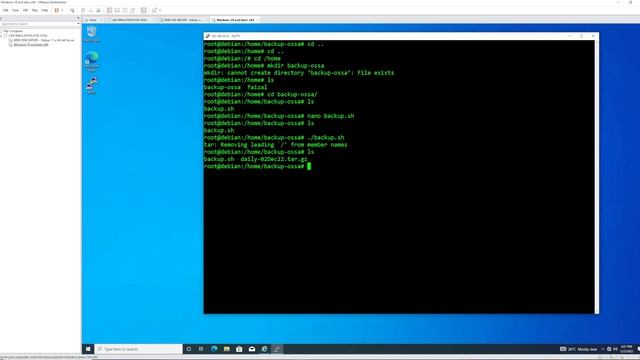
Task: Show hidden system tray icons chevron
Action: 603,349
